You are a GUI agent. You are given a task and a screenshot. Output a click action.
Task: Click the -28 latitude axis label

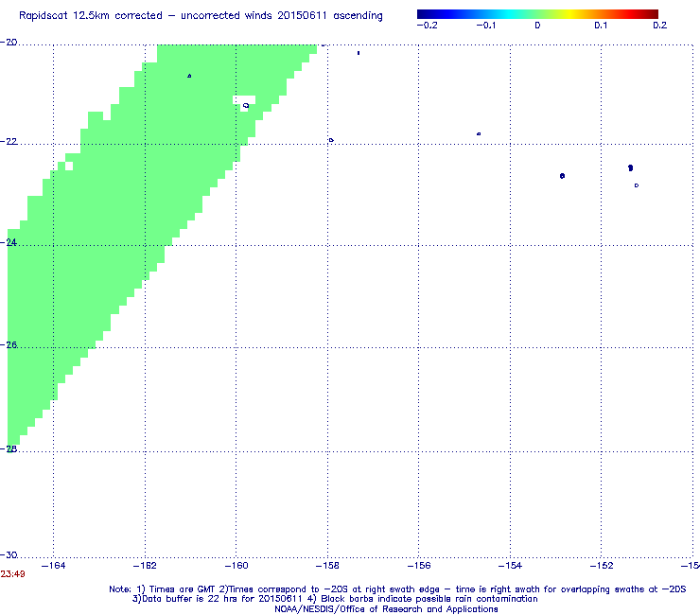point(9,448)
